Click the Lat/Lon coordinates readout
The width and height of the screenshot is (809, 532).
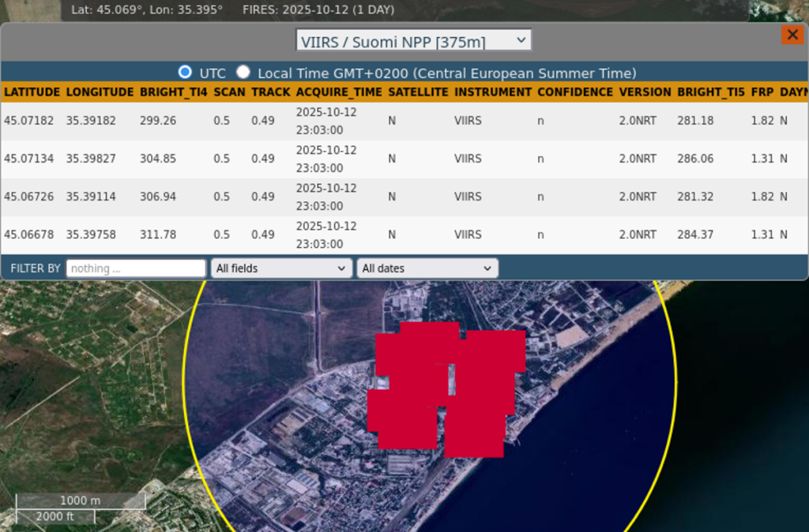pos(147,9)
